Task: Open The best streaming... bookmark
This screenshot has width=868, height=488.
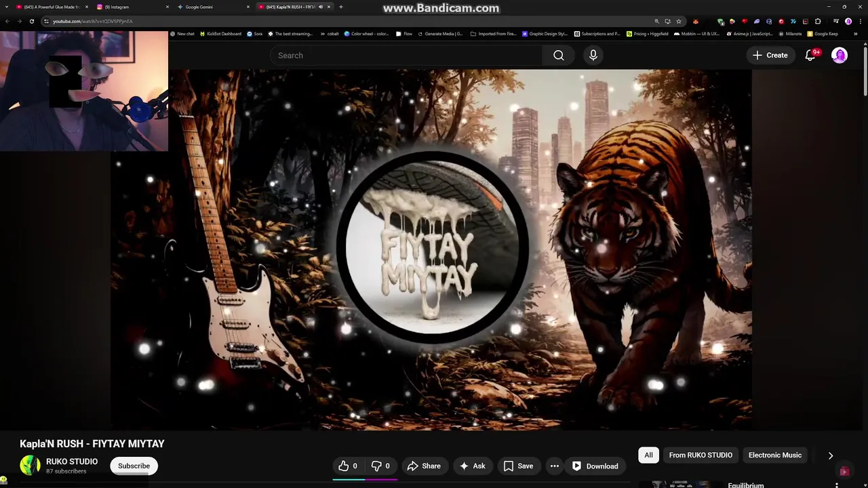Action: [290, 33]
